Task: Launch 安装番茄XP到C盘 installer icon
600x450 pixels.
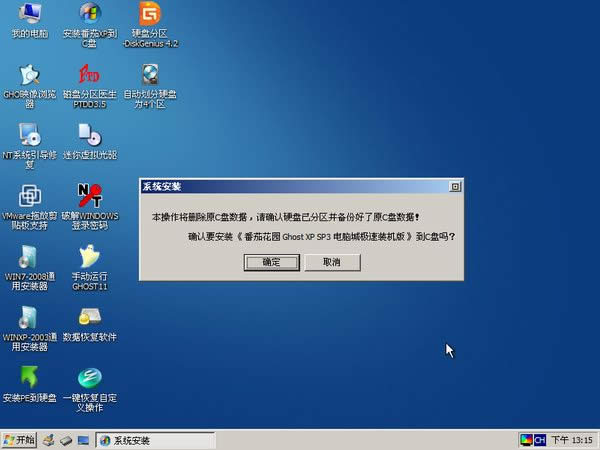Action: [89, 14]
